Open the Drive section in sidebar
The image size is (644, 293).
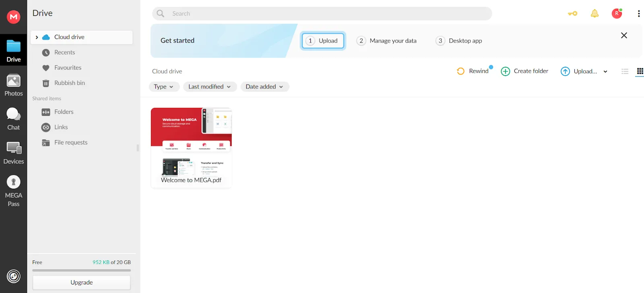tap(13, 51)
